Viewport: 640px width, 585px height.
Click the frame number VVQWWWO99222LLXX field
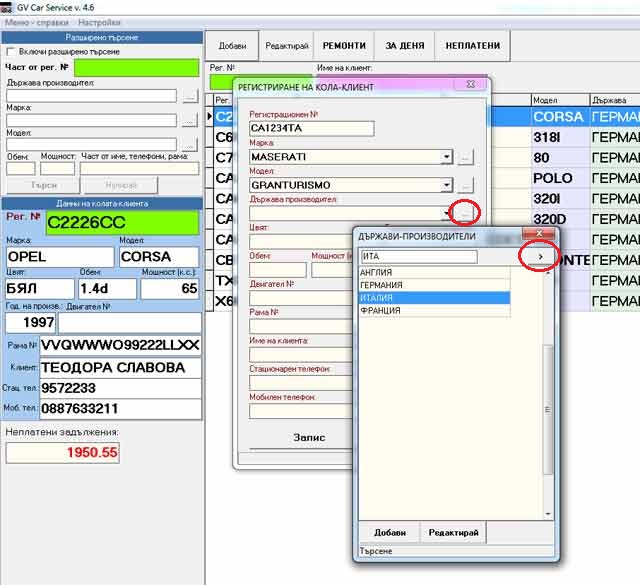point(120,346)
